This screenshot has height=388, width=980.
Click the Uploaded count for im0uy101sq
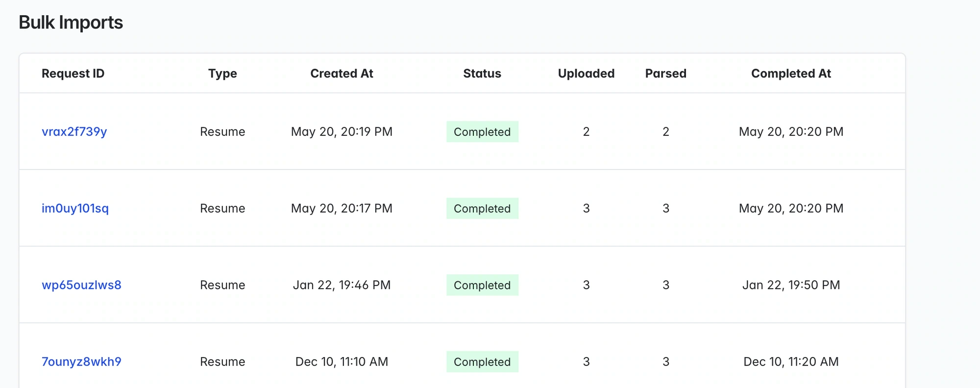(586, 208)
